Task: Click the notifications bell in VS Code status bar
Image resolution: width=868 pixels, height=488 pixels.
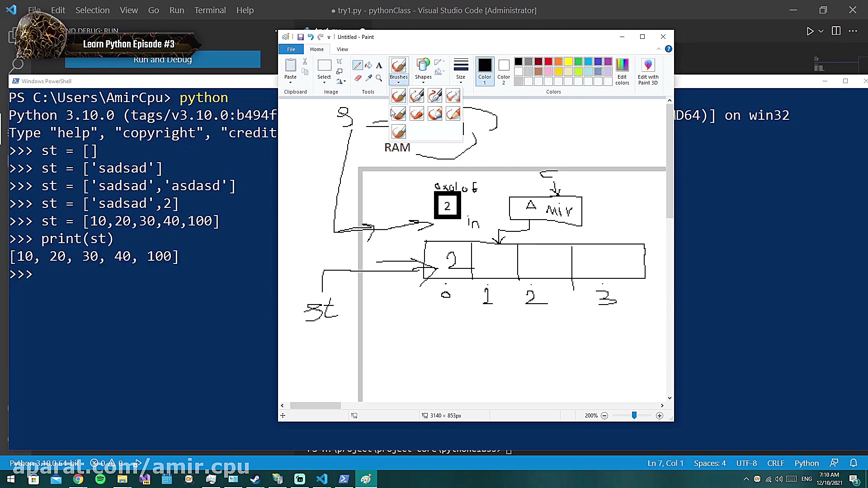Action: coord(853,463)
